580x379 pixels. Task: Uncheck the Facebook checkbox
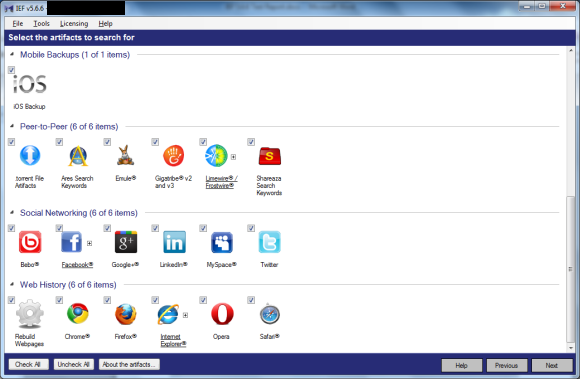59,228
